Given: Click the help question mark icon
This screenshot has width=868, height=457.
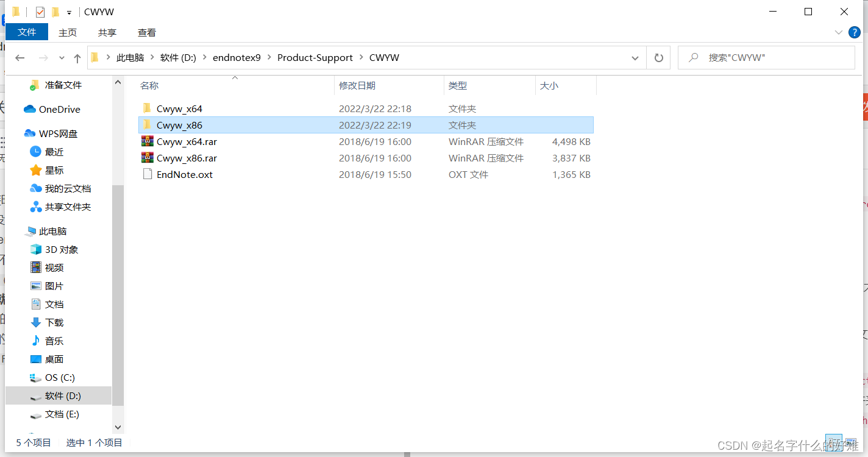Looking at the screenshot, I should point(855,32).
